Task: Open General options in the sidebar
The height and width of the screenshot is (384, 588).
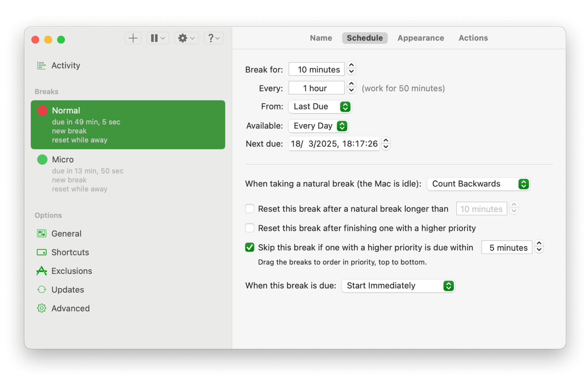Action: coord(66,233)
